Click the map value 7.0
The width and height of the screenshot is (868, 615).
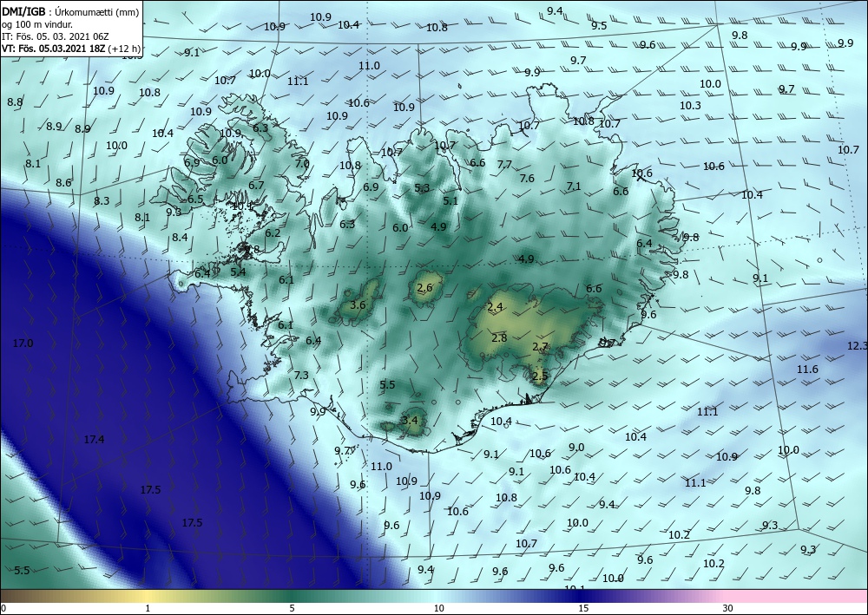coord(302,164)
